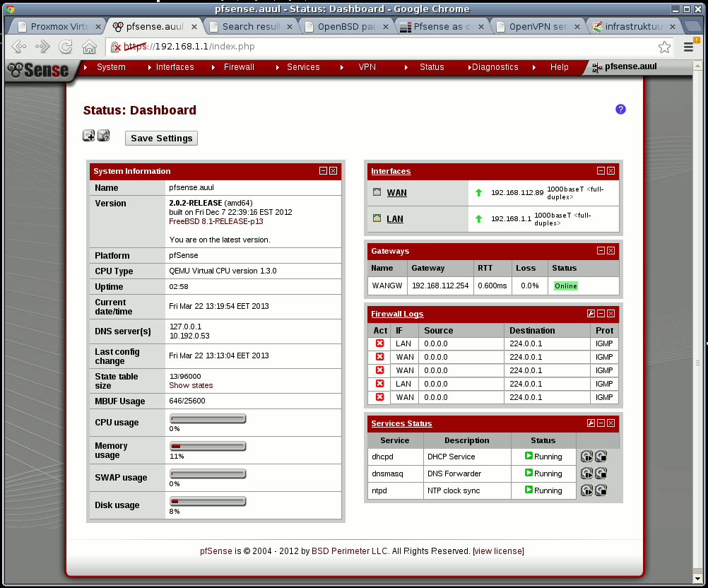The height and width of the screenshot is (588, 708).
Task: Click Save Settings button
Action: coord(161,139)
